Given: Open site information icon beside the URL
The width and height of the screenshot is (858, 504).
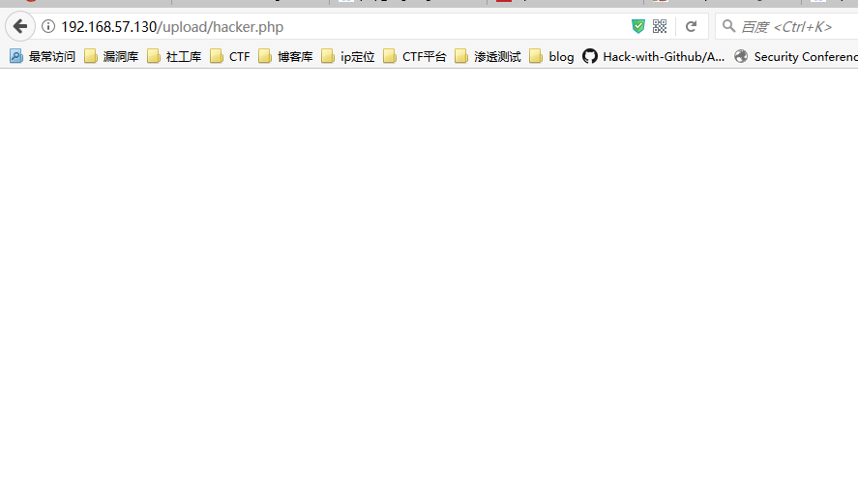Looking at the screenshot, I should [48, 26].
